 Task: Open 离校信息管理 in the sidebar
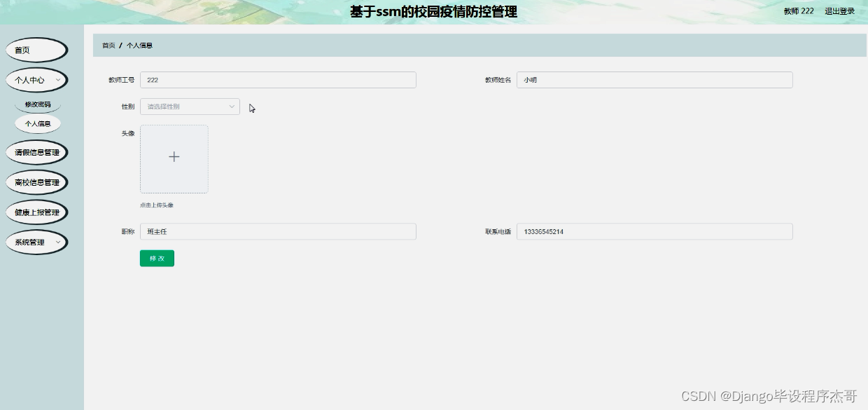point(37,182)
